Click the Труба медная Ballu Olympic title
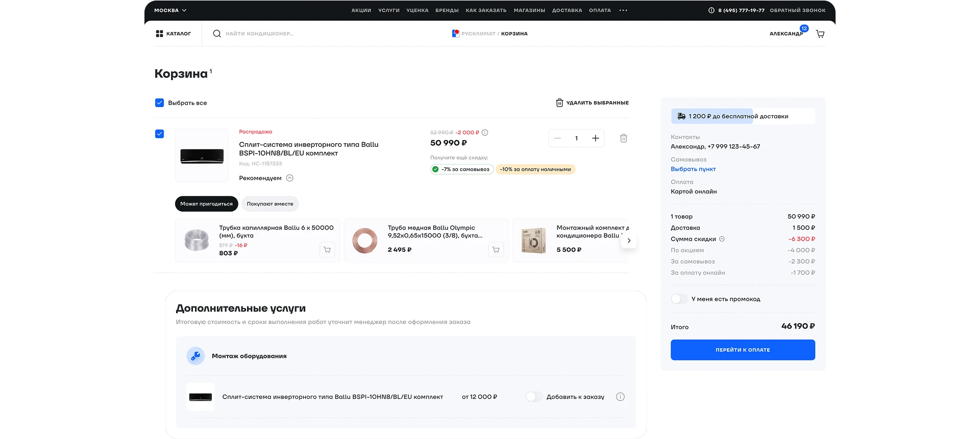This screenshot has height=439, width=980. (435, 231)
